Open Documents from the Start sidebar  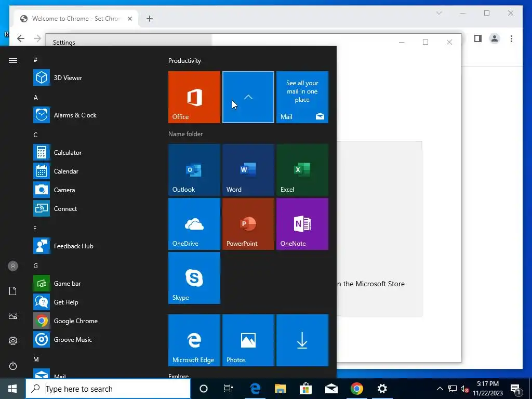13,291
